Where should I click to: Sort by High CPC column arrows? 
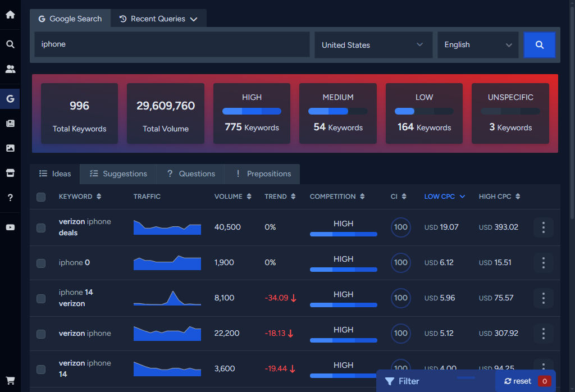tap(518, 197)
